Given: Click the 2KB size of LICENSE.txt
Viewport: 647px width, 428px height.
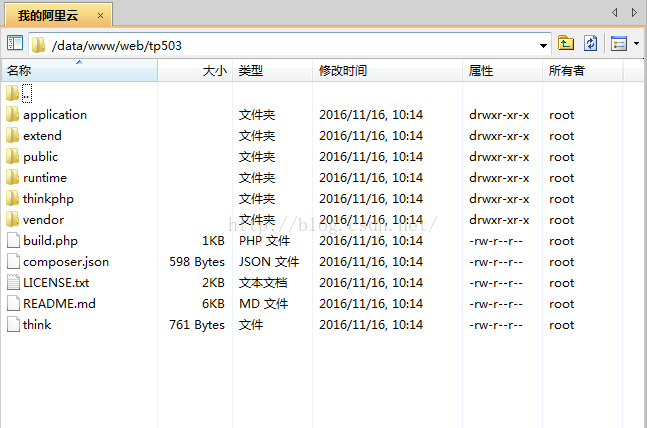Looking at the screenshot, I should (x=213, y=283).
